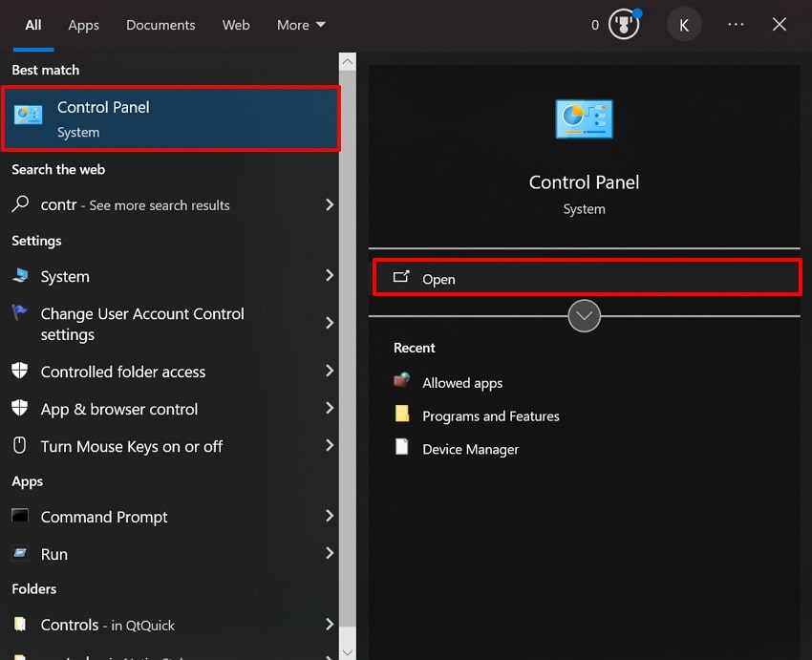Click the Open button for Control Panel
This screenshot has height=660, width=812.
586,278
